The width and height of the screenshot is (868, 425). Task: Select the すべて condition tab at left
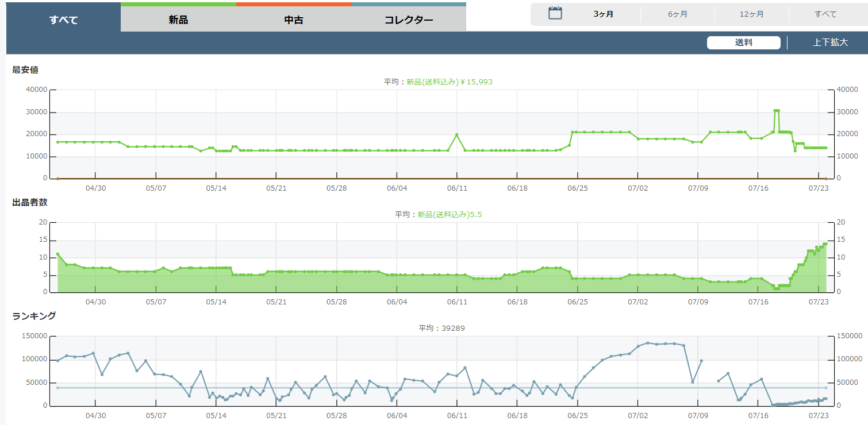tap(63, 20)
